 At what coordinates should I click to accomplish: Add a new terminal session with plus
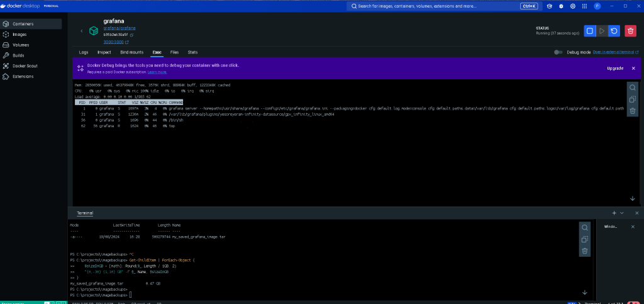point(614,213)
